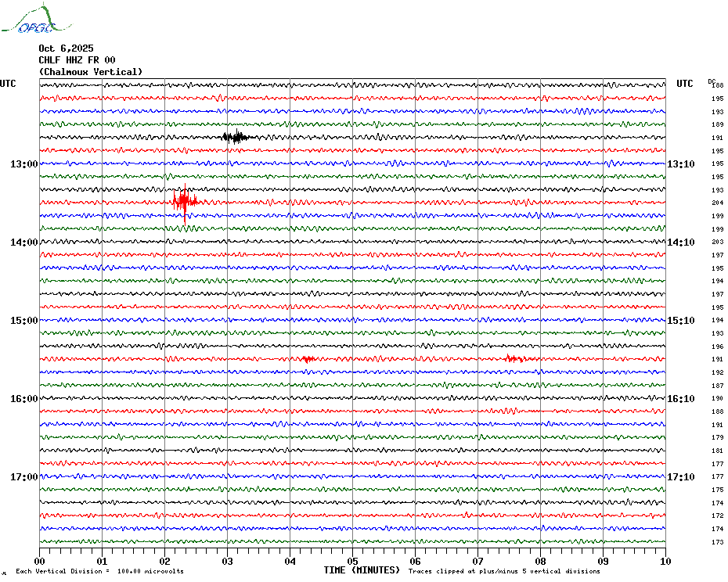Click the black seismic burst near minute 03
The height and width of the screenshot is (582, 728).
coord(238,137)
